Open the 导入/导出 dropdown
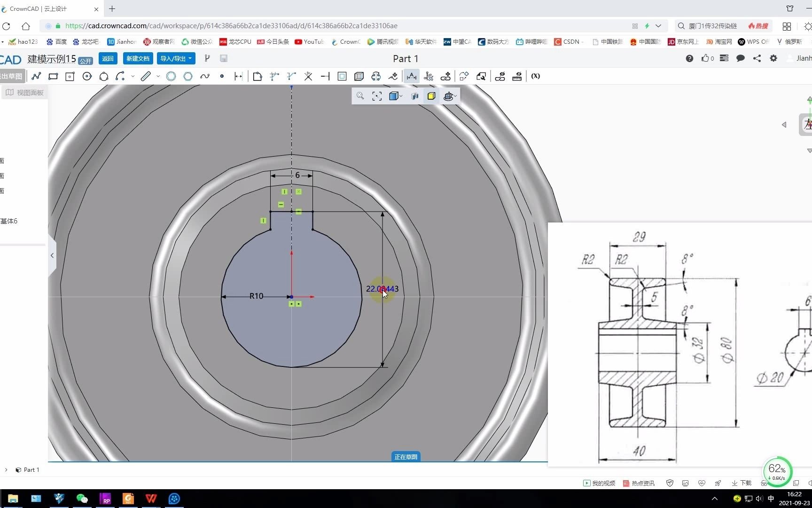The height and width of the screenshot is (508, 812). click(x=176, y=58)
